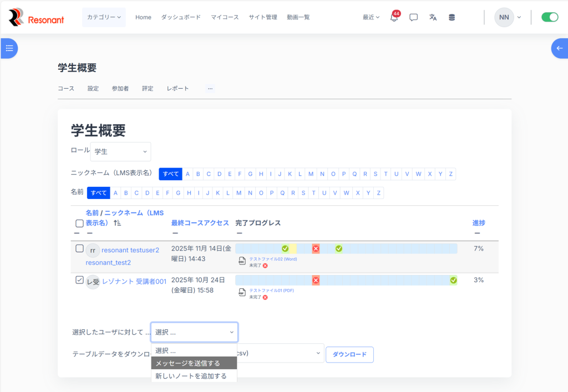Click the Resonant logo

pyautogui.click(x=37, y=17)
